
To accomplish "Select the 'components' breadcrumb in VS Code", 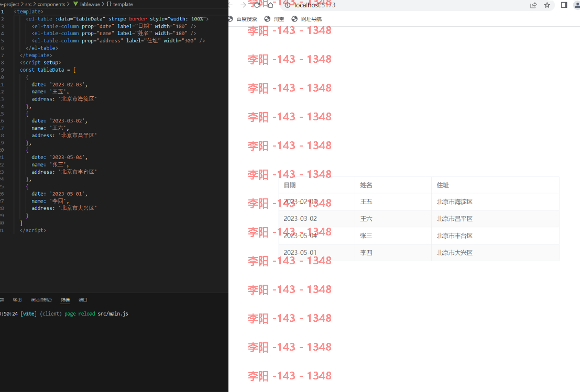I will coord(51,4).
